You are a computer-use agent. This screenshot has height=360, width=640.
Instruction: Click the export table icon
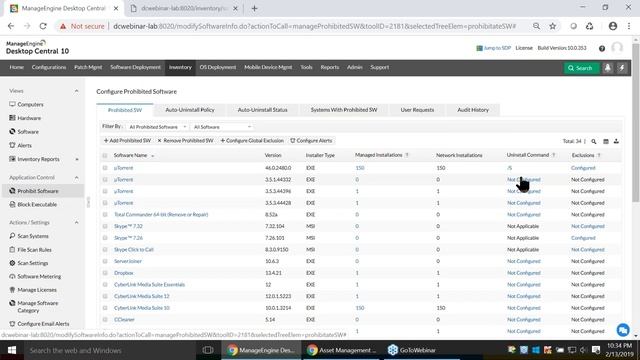616,141
